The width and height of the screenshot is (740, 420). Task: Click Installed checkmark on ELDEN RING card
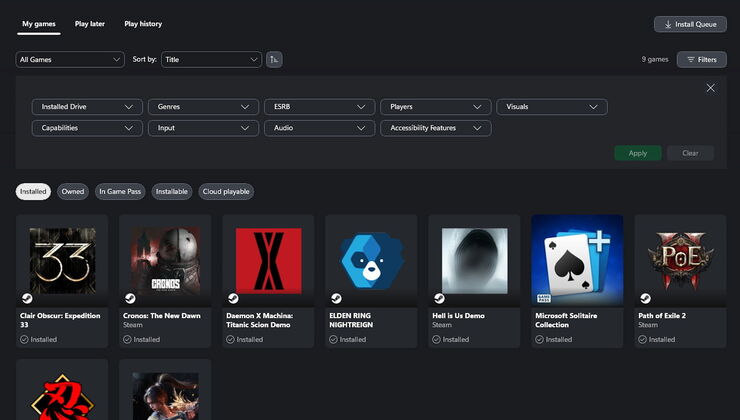coord(333,339)
